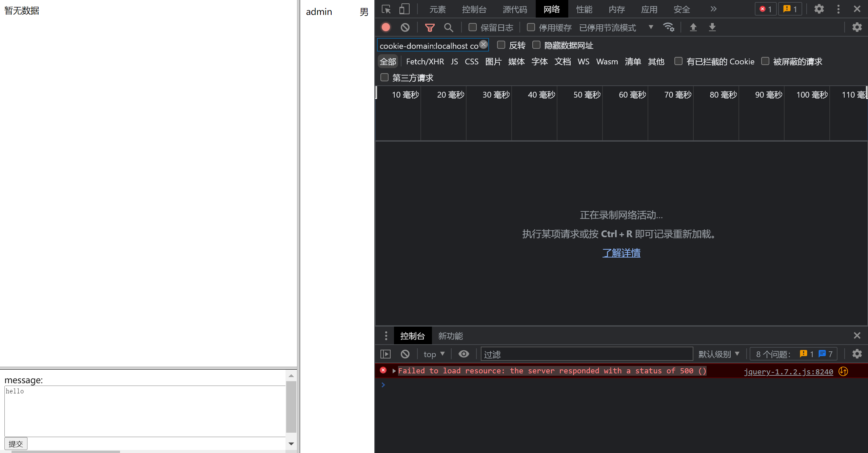Image resolution: width=868 pixels, height=453 pixels.
Task: Enable 保留日志 checkbox
Action: [x=472, y=27]
